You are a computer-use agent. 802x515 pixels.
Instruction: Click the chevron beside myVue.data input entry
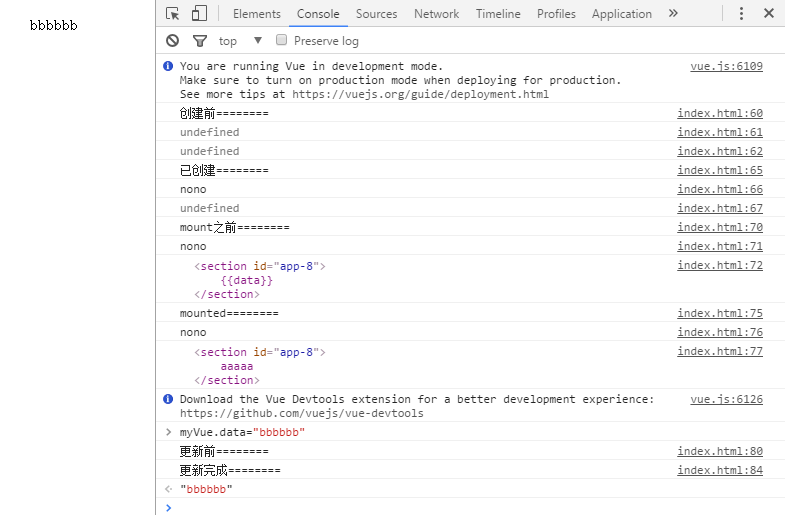point(168,432)
